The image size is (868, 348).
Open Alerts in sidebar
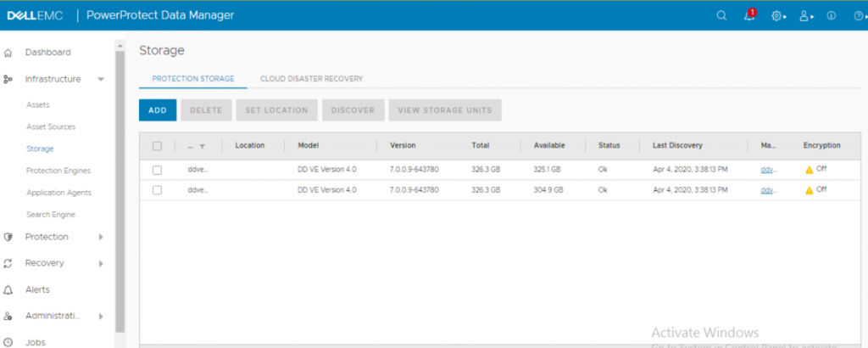click(37, 289)
